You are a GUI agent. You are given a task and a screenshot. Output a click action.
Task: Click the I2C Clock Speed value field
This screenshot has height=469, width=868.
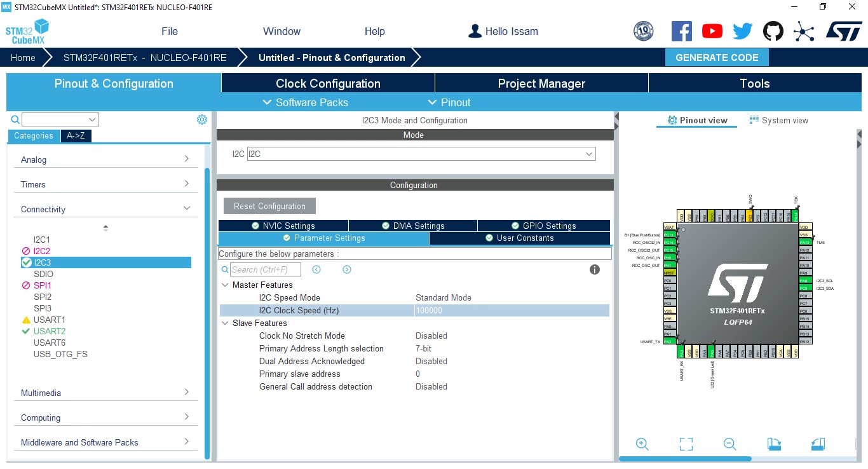[x=512, y=311]
